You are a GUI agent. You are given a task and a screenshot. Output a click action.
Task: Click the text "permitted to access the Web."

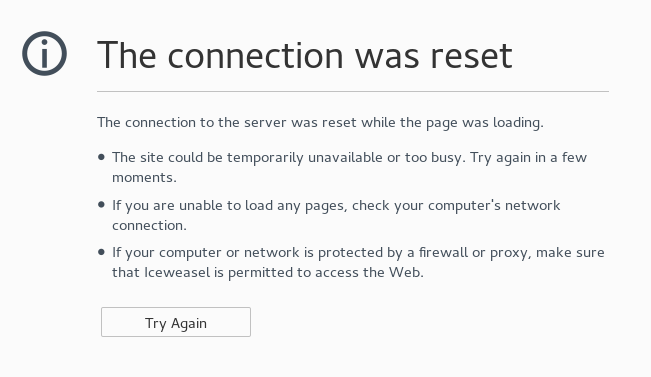point(326,273)
